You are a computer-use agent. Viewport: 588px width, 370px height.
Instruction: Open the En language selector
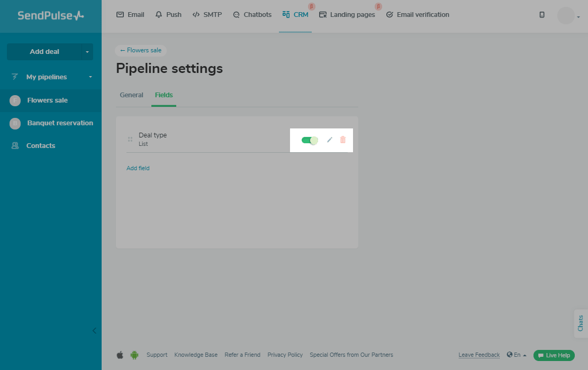point(517,355)
